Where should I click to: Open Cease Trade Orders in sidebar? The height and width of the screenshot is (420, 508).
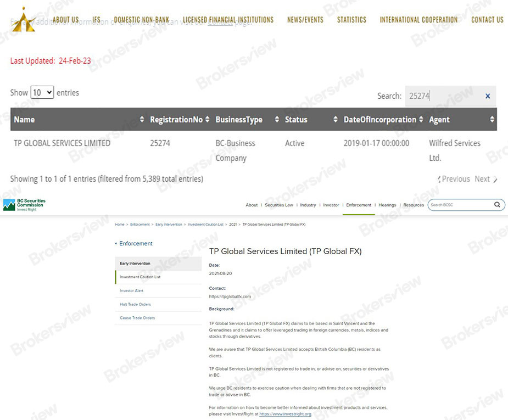158,318
